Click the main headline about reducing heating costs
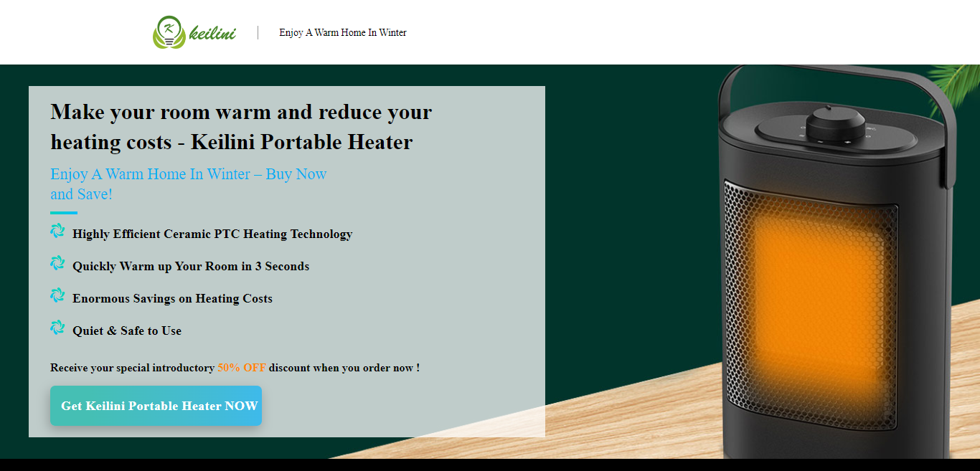Screen dimensions: 980x471 [x=240, y=127]
